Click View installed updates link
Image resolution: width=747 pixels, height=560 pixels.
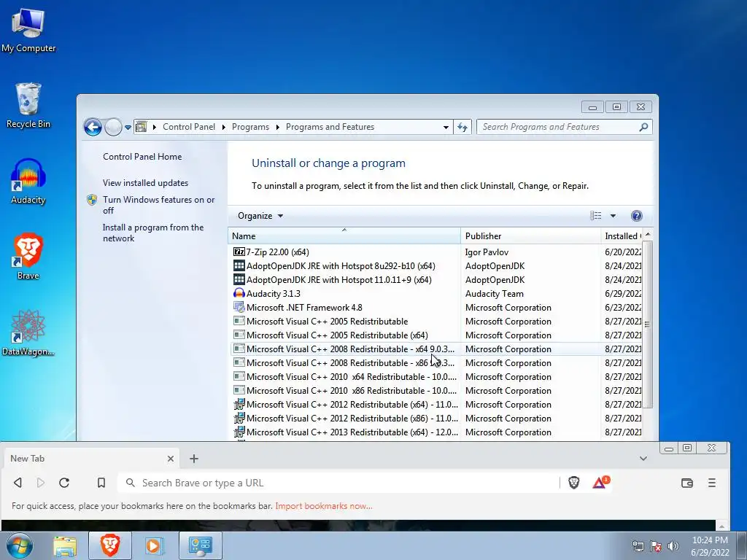coord(145,183)
